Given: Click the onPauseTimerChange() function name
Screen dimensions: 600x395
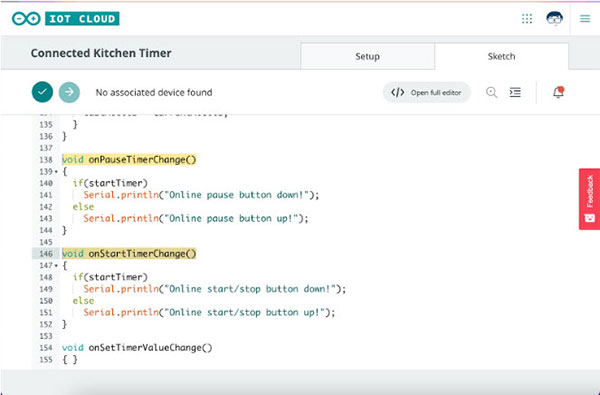Looking at the screenshot, I should [142, 160].
